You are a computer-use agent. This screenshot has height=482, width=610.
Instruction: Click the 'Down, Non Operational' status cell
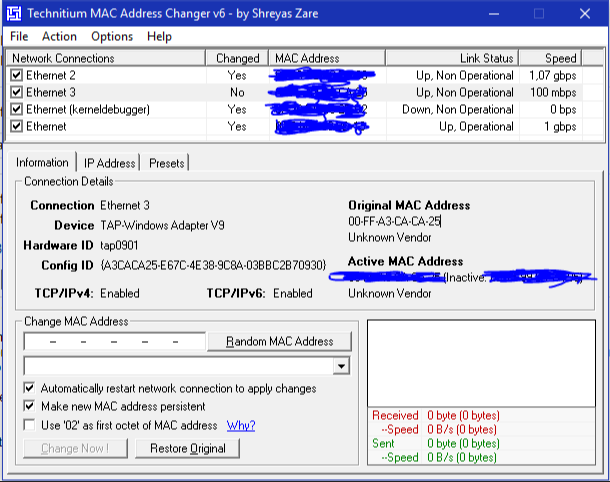tap(458, 110)
